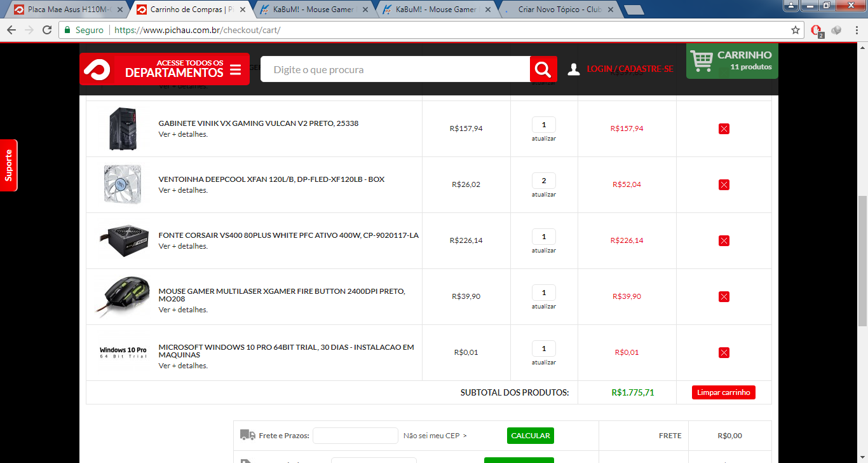
Task: Click the secure padlock icon
Action: point(67,30)
